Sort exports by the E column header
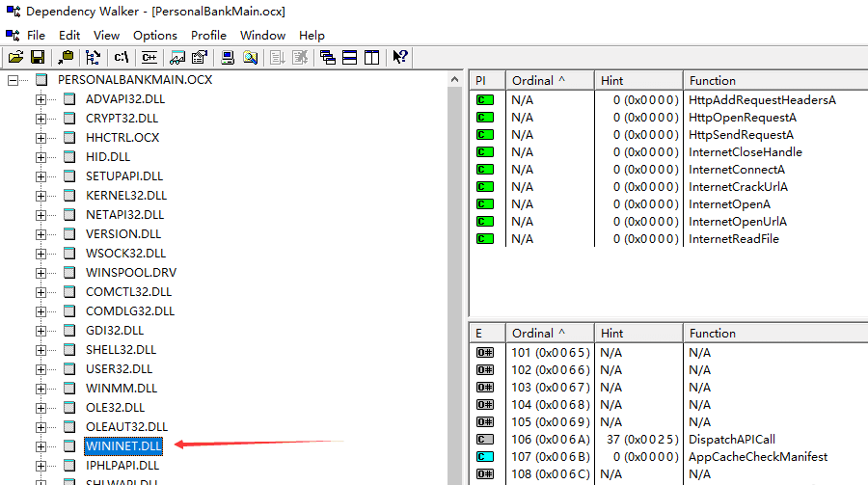868x485 pixels. tap(487, 334)
